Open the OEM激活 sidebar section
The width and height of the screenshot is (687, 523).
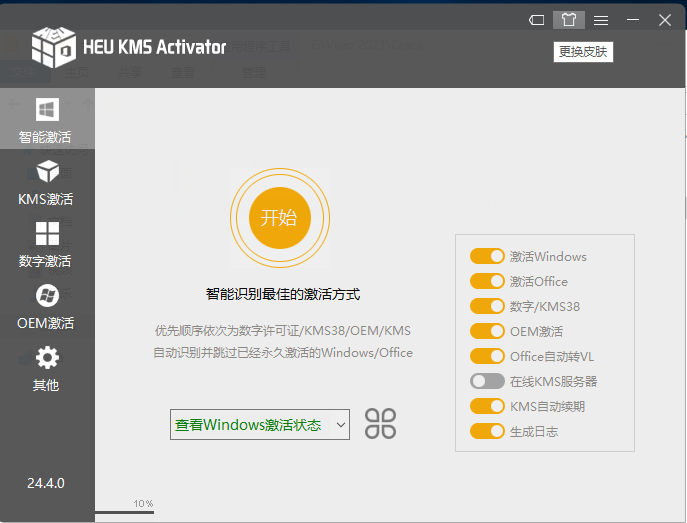coord(46,306)
